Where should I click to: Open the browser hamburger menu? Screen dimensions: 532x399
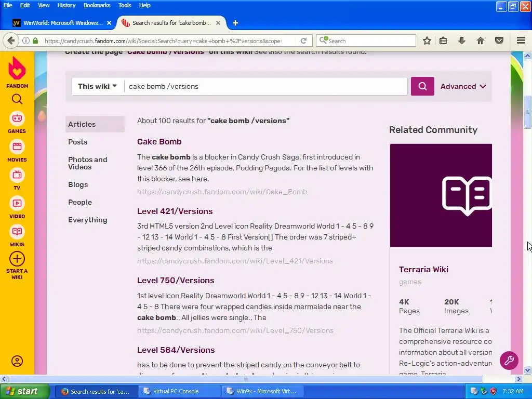521,41
